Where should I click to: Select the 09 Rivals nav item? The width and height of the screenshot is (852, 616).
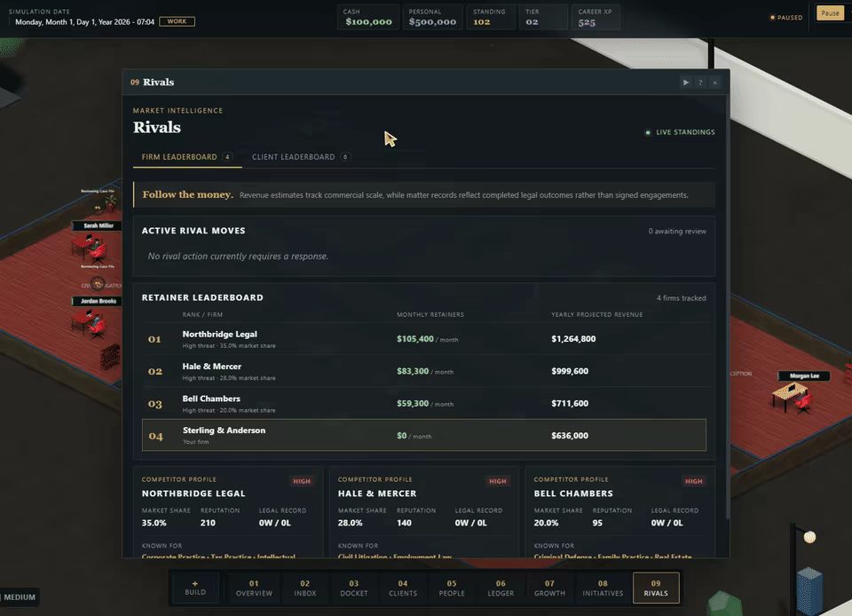(x=656, y=588)
